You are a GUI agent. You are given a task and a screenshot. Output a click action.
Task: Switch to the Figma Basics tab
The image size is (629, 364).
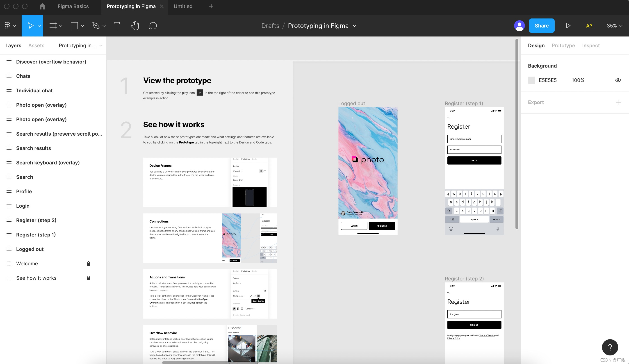coord(73,6)
